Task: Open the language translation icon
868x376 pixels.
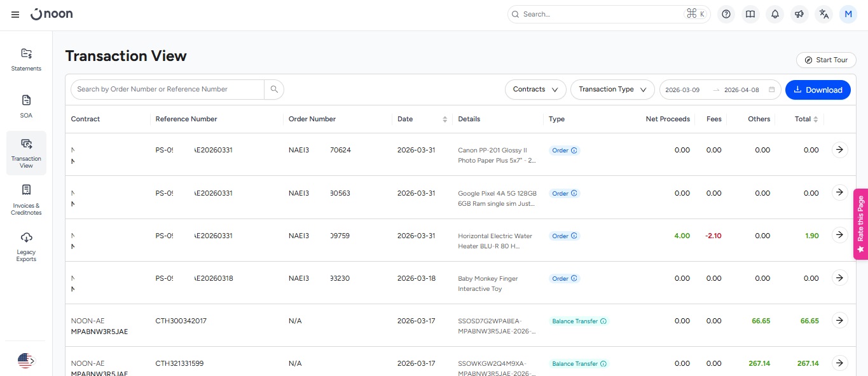Action: [824, 14]
